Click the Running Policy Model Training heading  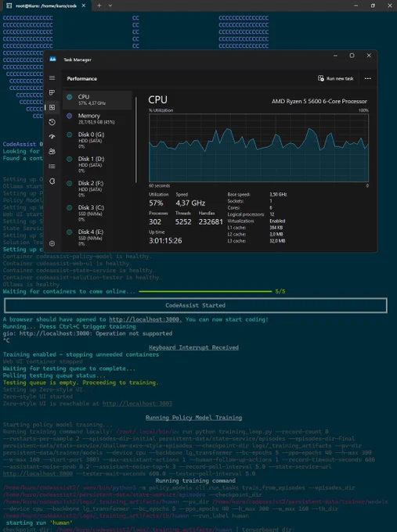click(193, 418)
